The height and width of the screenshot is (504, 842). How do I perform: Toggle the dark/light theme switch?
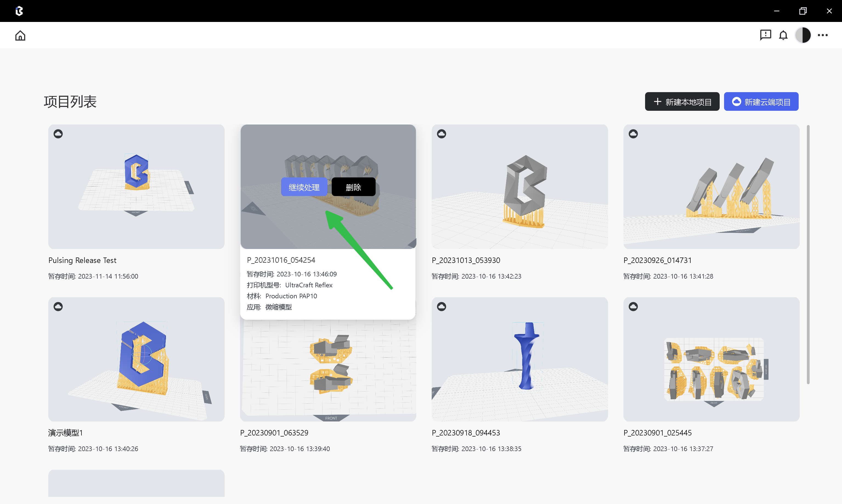click(803, 35)
